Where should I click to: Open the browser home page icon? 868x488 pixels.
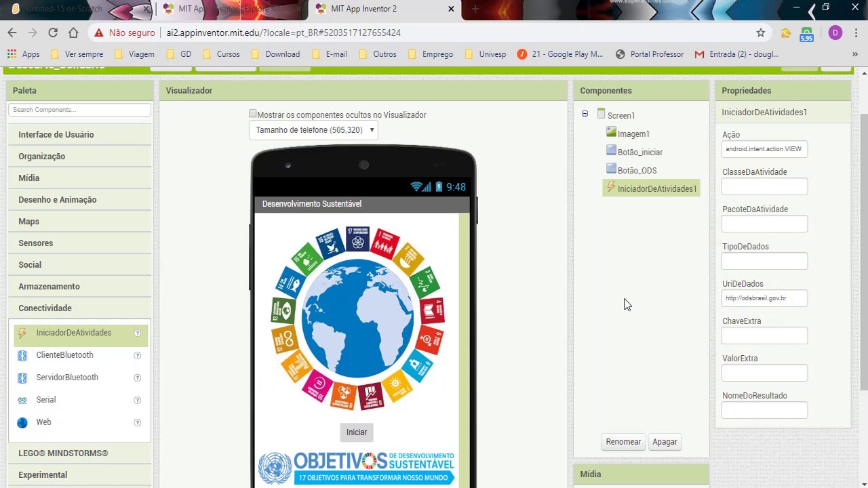coord(73,33)
